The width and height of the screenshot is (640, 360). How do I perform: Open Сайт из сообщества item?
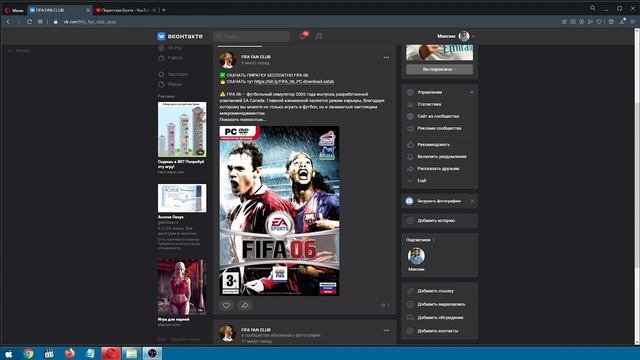point(438,116)
